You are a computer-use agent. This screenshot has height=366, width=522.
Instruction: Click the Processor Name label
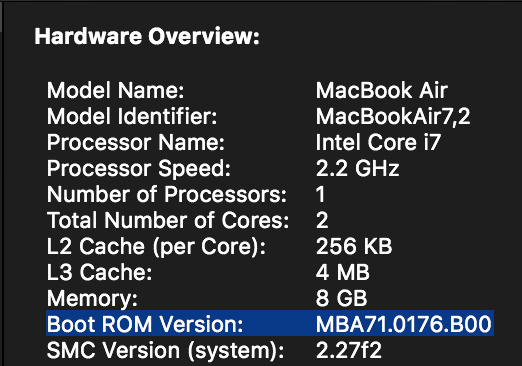point(136,142)
